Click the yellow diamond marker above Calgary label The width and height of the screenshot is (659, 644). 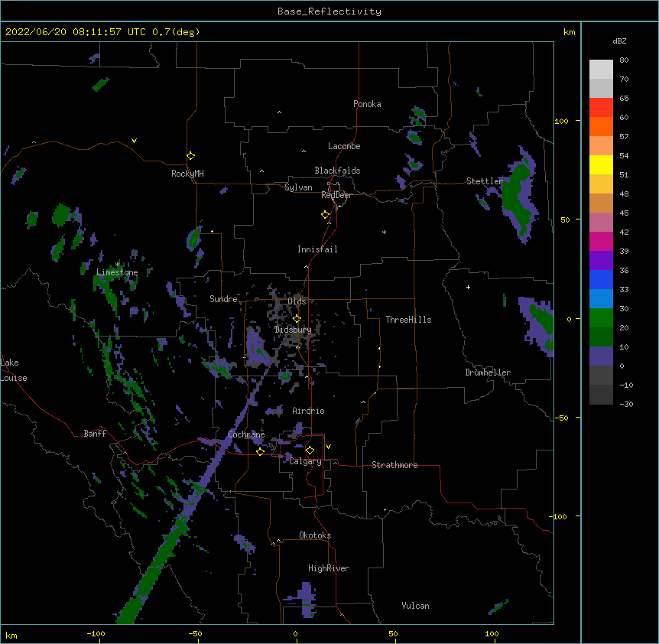tap(310, 450)
